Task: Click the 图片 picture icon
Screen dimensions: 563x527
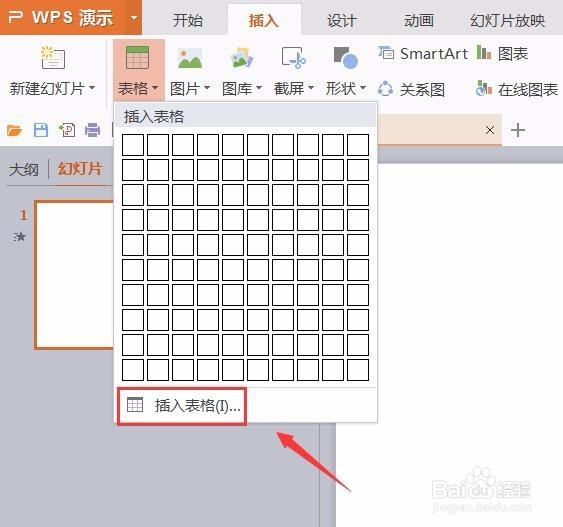Action: click(190, 58)
